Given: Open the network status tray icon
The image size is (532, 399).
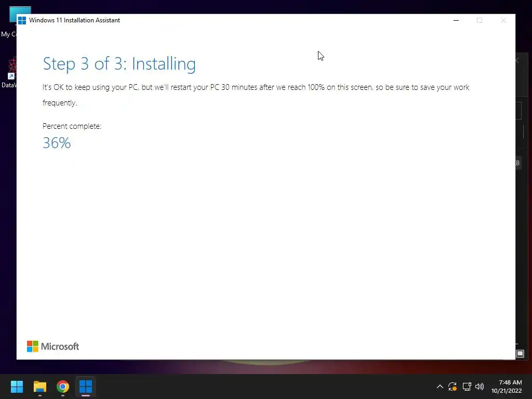Looking at the screenshot, I should 467,387.
